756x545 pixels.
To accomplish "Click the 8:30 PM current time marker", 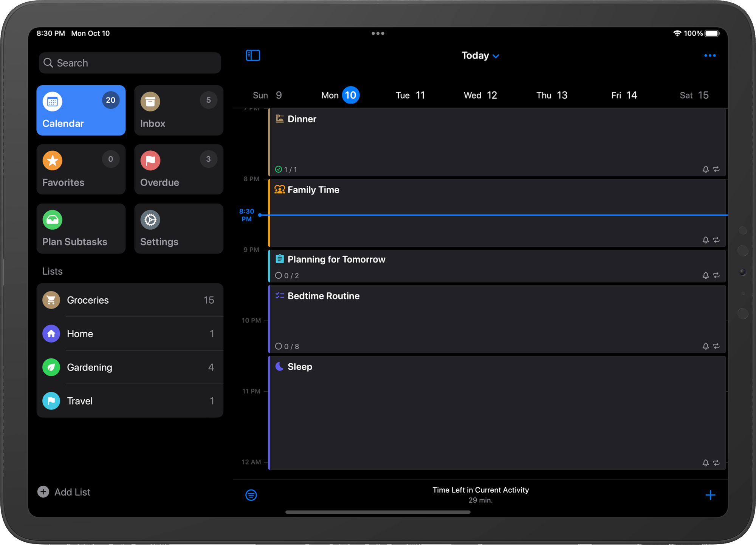I will coord(247,215).
